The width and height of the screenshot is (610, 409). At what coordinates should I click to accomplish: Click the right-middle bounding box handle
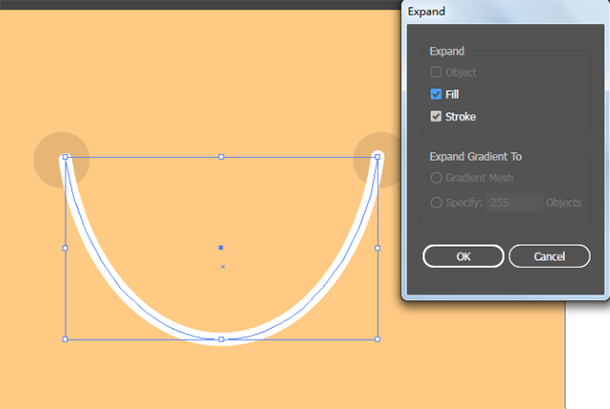(x=377, y=248)
